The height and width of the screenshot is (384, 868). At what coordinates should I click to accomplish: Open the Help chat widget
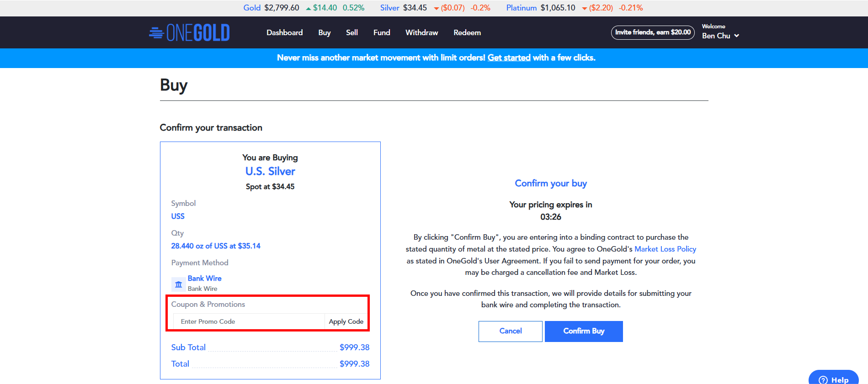point(833,379)
